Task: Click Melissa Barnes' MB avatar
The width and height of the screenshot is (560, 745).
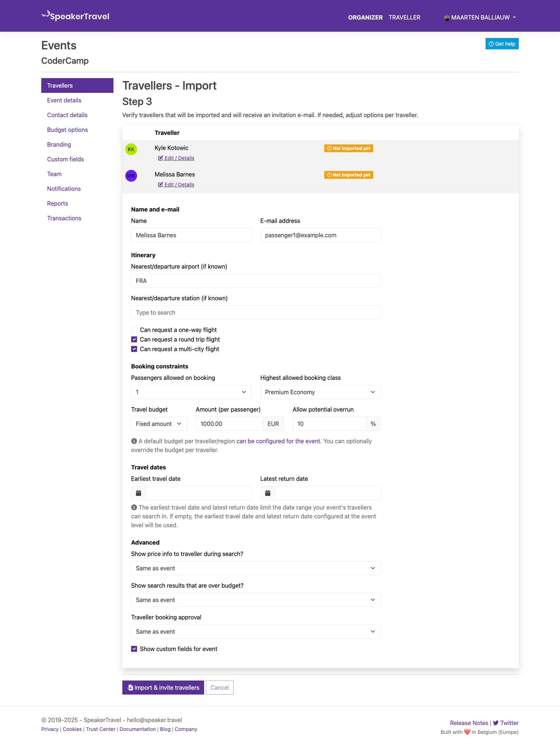Action: click(131, 176)
